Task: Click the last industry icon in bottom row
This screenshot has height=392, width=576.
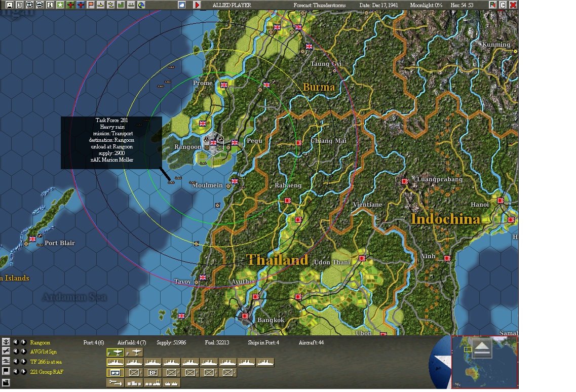Action: (172, 383)
